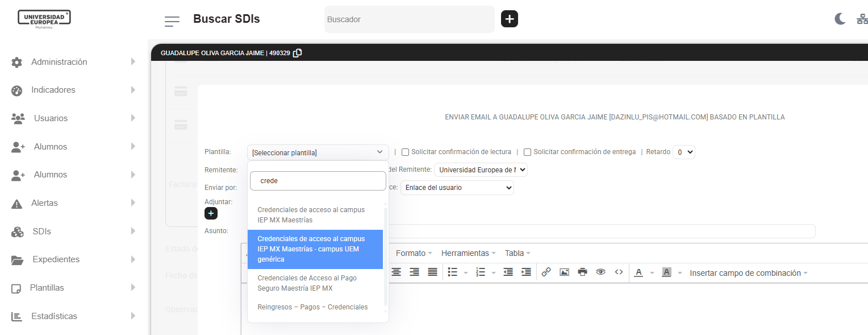
Task: Click the print icon in editor toolbar
Action: [x=582, y=272]
